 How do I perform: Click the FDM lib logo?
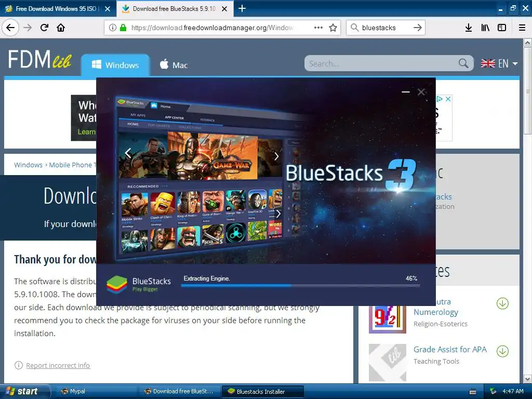point(39,60)
